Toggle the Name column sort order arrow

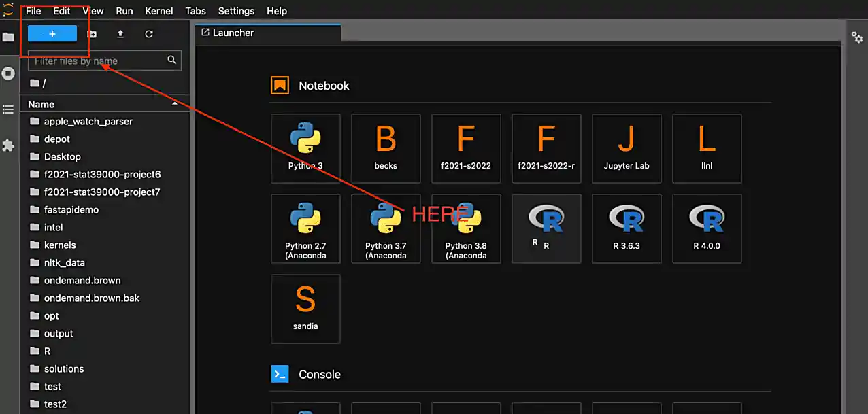(174, 103)
